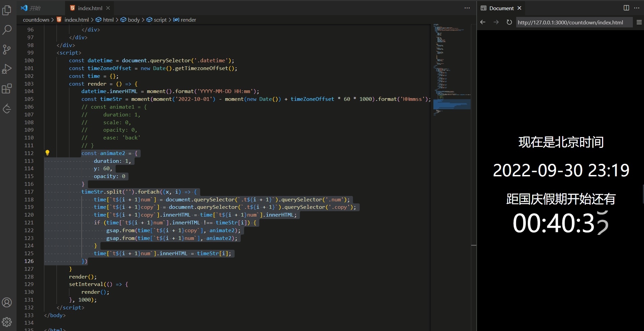644x331 pixels.
Task: Switch to the index.html editor tab
Action: tap(90, 8)
